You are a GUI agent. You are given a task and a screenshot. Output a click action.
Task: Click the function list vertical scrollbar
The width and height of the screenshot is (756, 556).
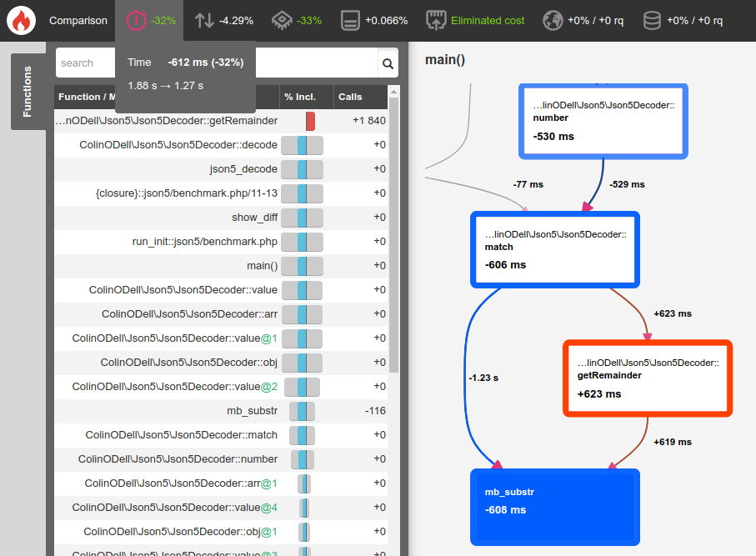point(393,250)
